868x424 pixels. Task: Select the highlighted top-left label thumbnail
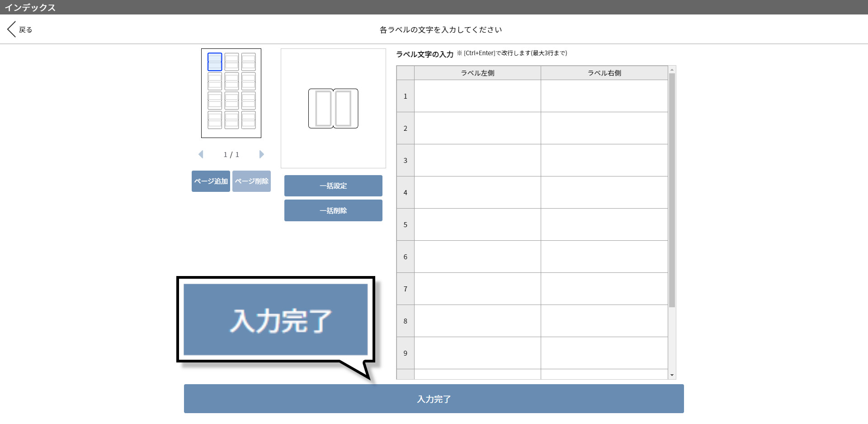point(215,61)
